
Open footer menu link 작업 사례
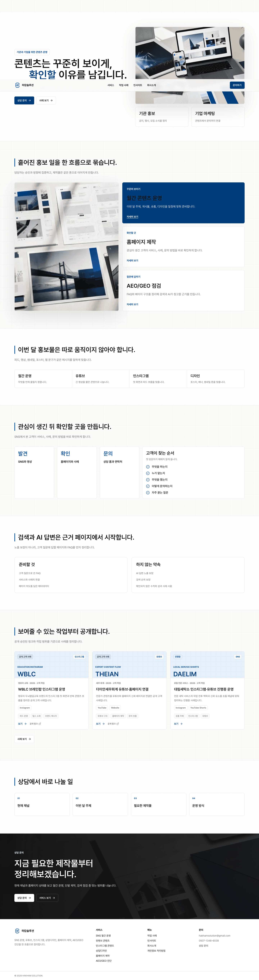(x=152, y=935)
